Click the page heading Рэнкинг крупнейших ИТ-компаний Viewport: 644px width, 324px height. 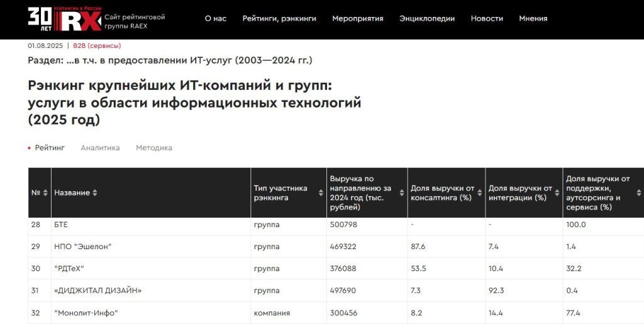[194, 103]
